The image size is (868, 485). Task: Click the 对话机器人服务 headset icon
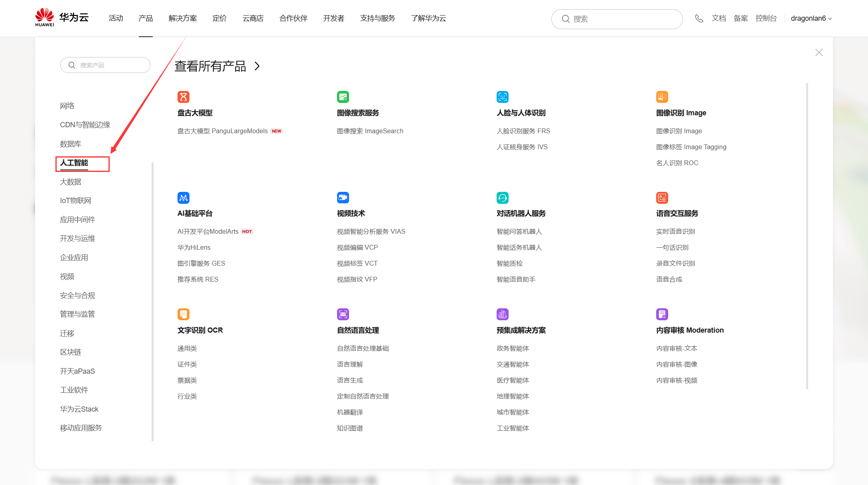coord(503,198)
